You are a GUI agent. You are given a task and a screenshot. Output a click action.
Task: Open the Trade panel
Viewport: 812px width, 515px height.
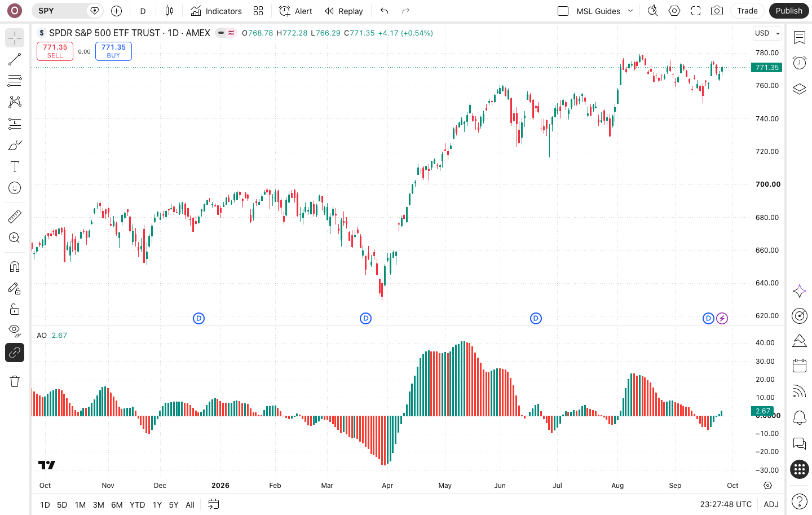pyautogui.click(x=747, y=11)
